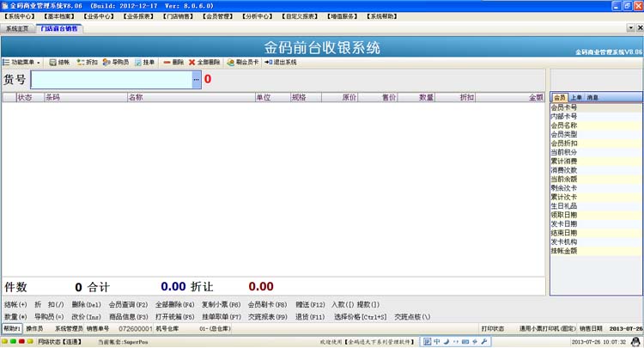Viewport: 644px width, 348px height.
Task: Click the 当前积分 row in member panel
Action: (596, 152)
